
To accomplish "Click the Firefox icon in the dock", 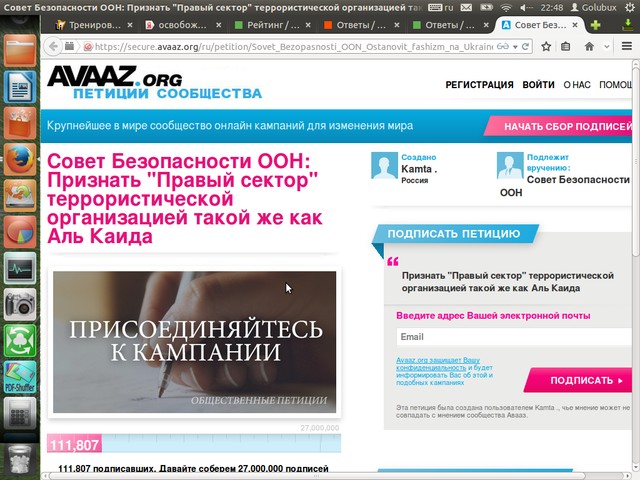I will click(x=20, y=159).
